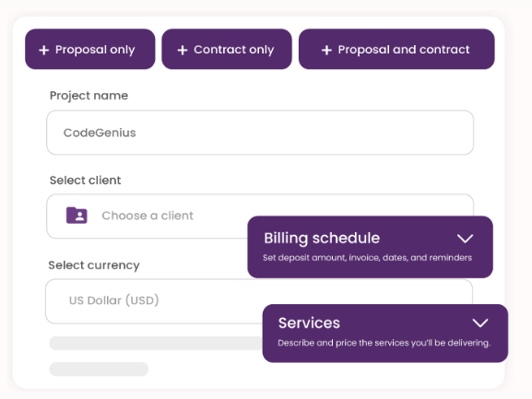The width and height of the screenshot is (532, 399).
Task: Click the Select client label
Action: pyautogui.click(x=85, y=181)
